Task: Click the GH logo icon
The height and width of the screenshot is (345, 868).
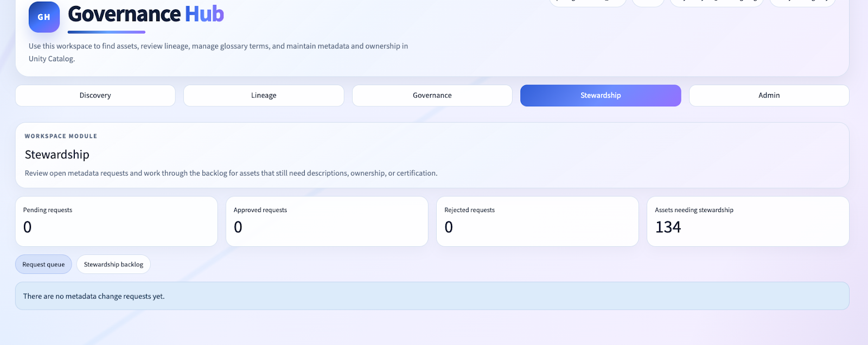Action: (44, 17)
